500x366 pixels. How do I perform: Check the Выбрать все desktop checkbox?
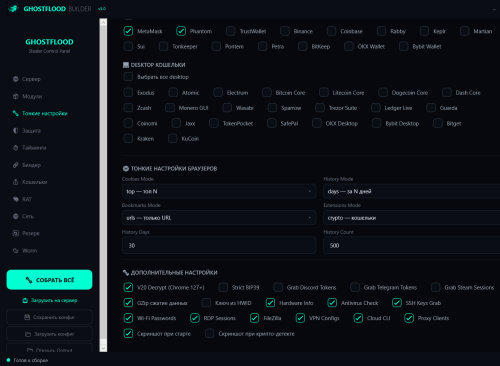pos(128,77)
